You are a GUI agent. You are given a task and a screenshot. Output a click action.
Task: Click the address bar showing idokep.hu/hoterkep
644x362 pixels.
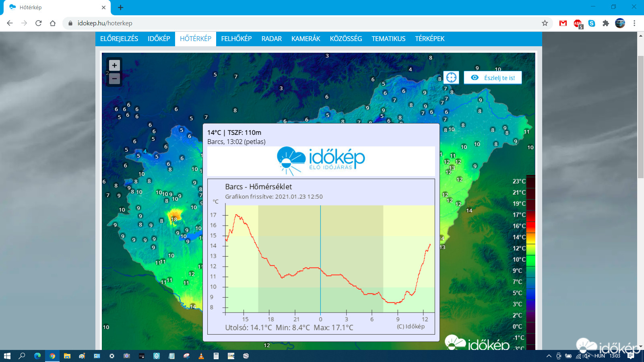[x=282, y=23]
